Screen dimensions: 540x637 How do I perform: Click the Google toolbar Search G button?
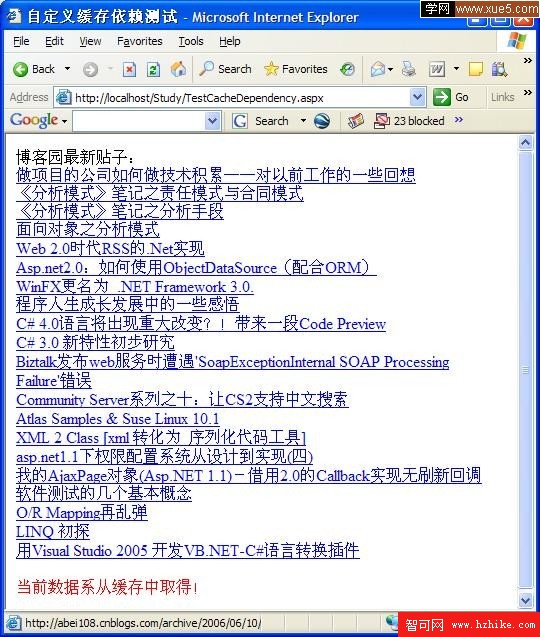[259, 121]
